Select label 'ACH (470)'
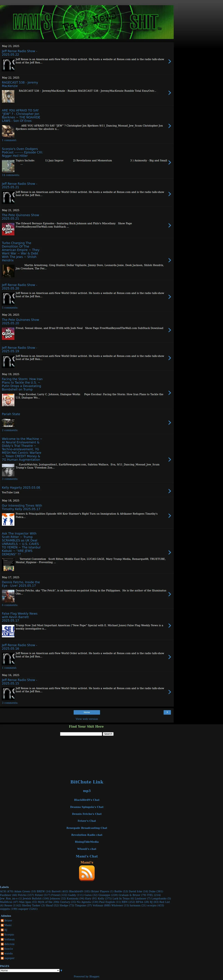 tap(6, 891)
